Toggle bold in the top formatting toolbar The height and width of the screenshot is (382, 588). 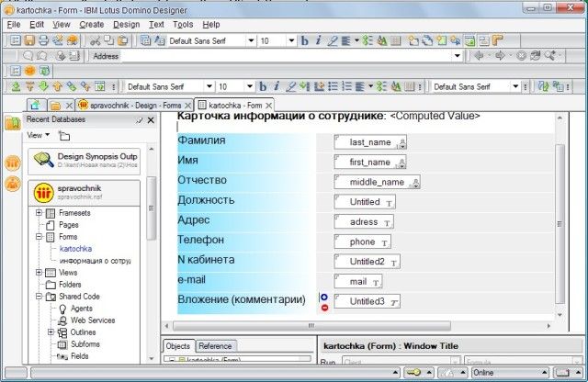click(x=304, y=41)
